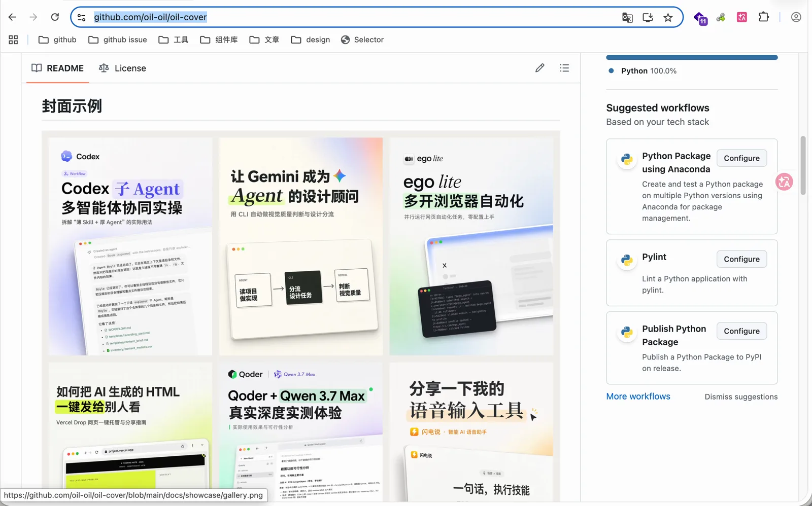Click the translate page icon
This screenshot has width=812, height=506.
pos(627,18)
